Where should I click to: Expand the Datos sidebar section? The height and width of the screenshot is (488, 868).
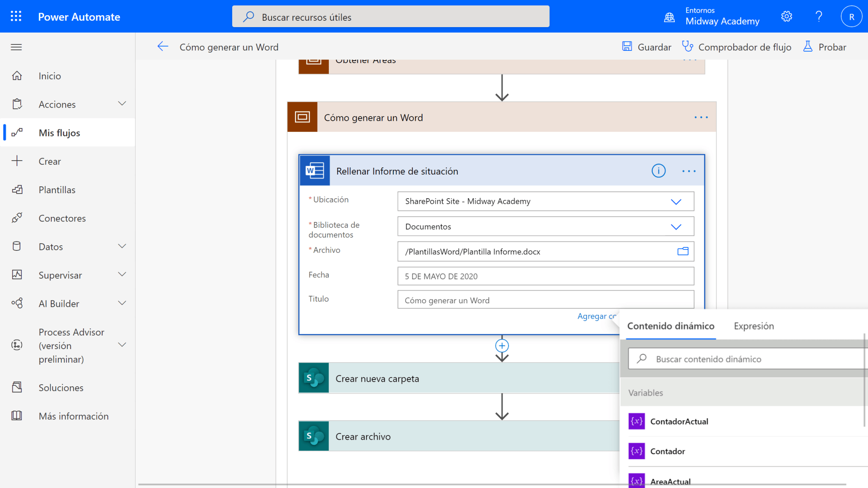[122, 246]
